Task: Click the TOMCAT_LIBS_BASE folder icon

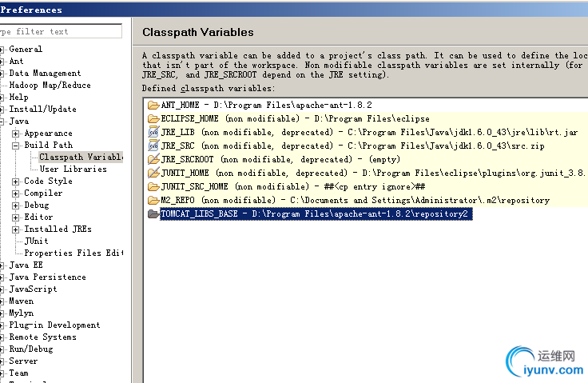Action: [x=153, y=213]
